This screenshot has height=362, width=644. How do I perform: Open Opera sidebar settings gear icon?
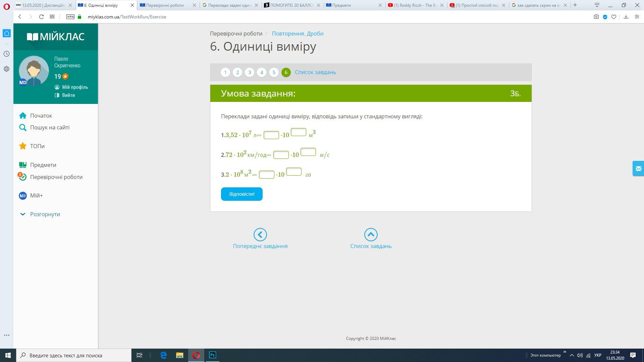coord(6,69)
